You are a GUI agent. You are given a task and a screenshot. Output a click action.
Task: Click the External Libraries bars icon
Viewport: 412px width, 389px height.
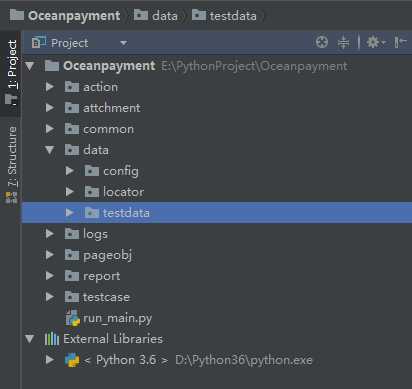[x=52, y=339]
